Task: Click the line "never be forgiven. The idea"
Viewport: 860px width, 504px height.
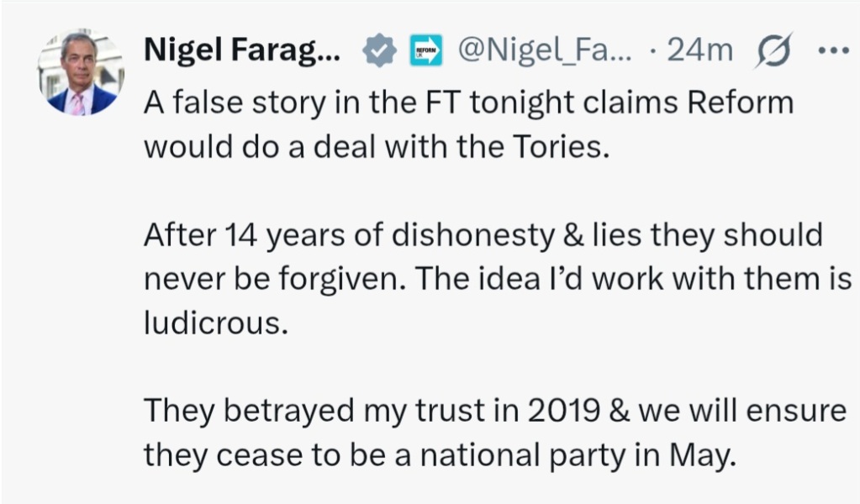Action: (498, 279)
